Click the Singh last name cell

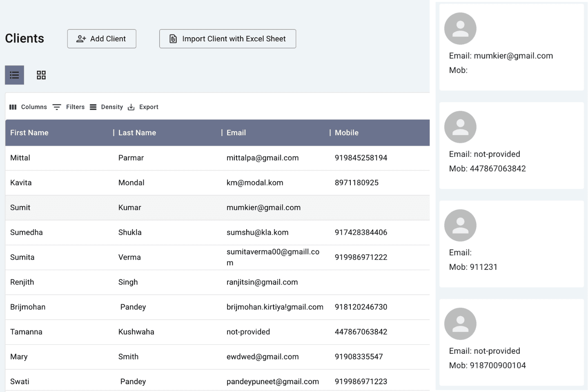pos(128,283)
